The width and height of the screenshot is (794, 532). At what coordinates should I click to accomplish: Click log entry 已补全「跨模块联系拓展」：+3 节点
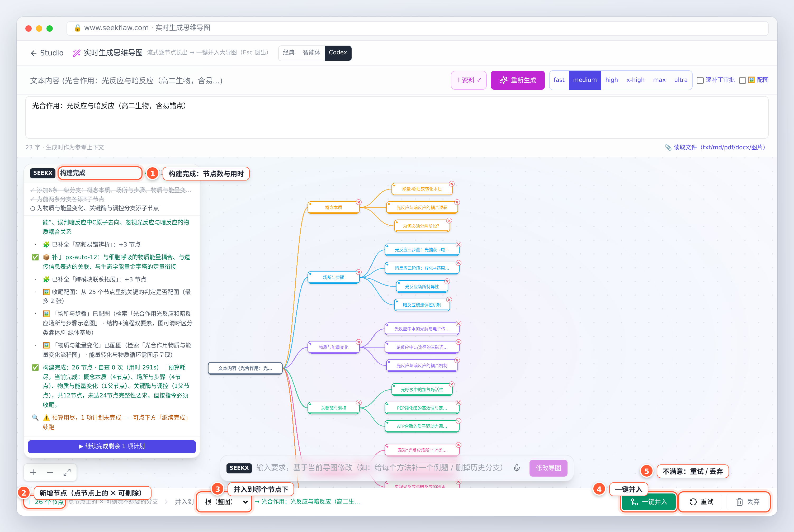[x=95, y=279]
